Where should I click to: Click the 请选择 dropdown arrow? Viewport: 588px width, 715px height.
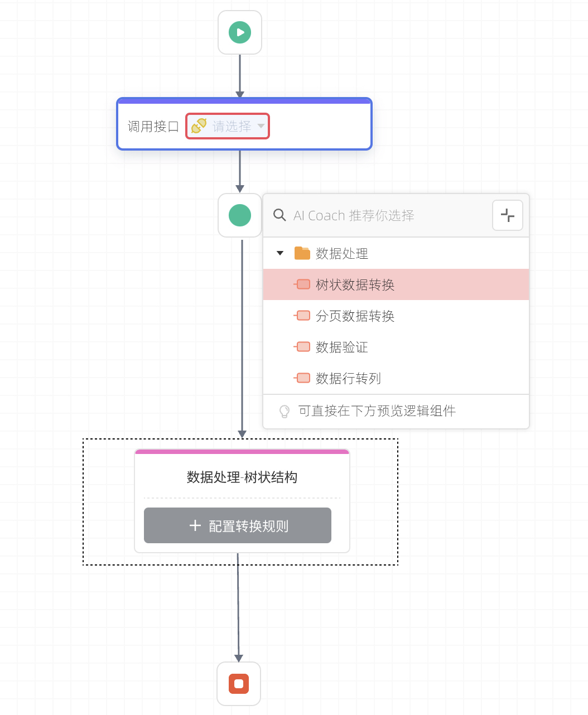click(261, 126)
